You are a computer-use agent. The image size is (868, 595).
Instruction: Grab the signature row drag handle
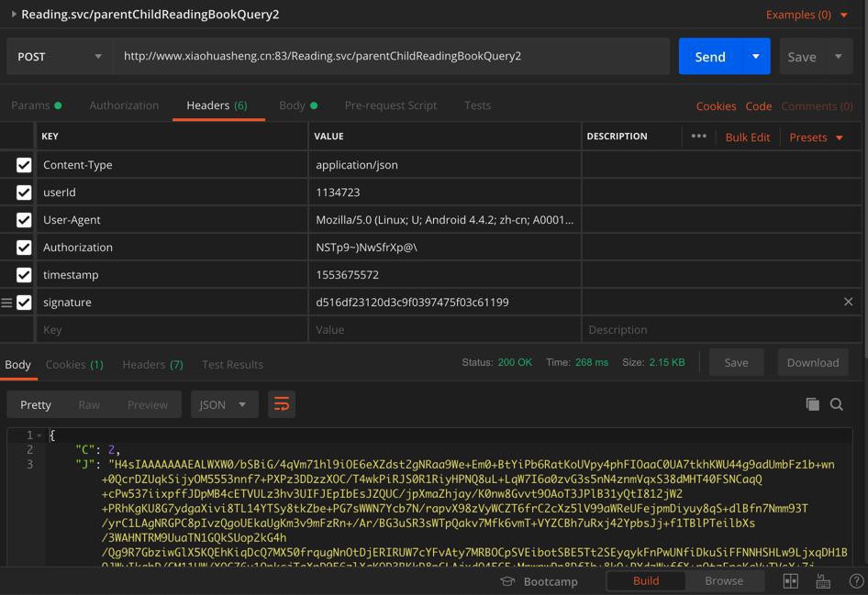pos(6,303)
